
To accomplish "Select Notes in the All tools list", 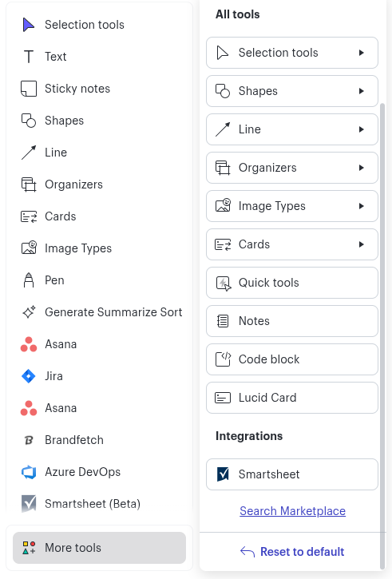I will 292,321.
